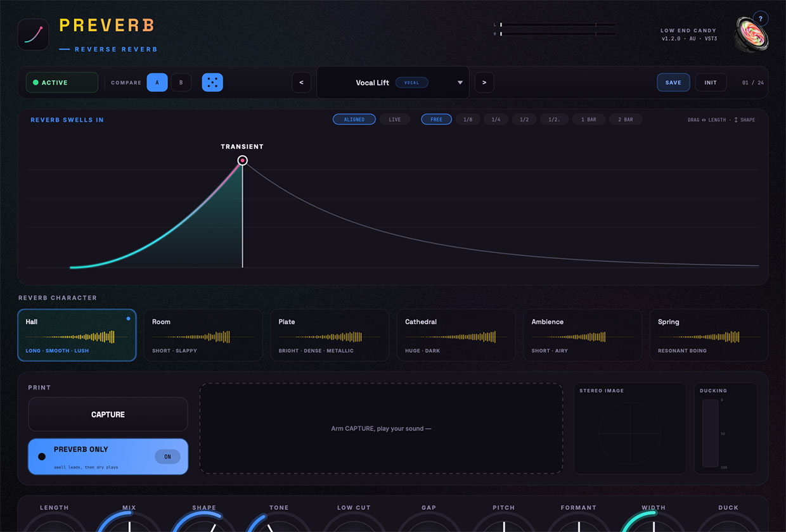The height and width of the screenshot is (532, 786).
Task: Toggle the ACTIVE power button
Action: pyautogui.click(x=62, y=82)
